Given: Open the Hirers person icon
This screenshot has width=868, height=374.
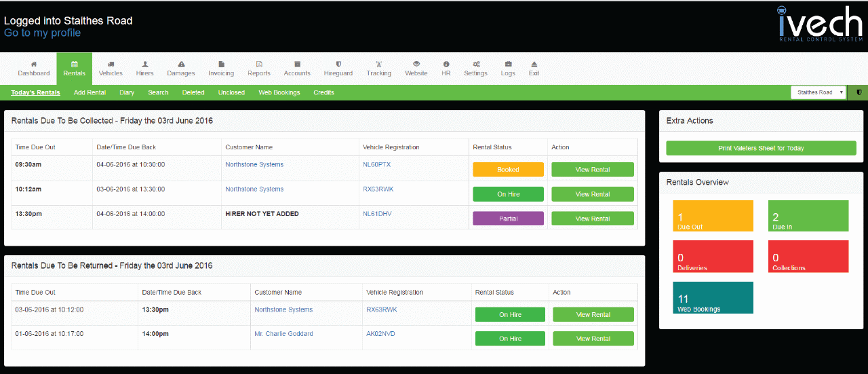Looking at the screenshot, I should [x=144, y=64].
